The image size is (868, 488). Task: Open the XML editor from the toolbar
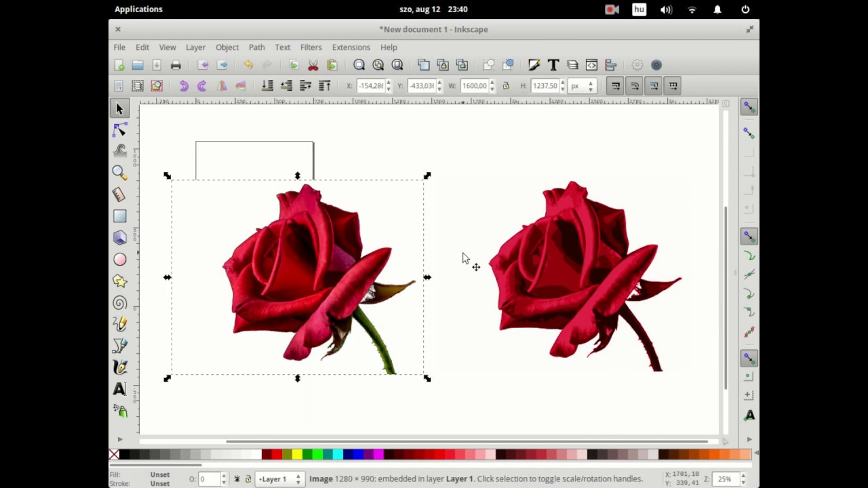click(591, 64)
